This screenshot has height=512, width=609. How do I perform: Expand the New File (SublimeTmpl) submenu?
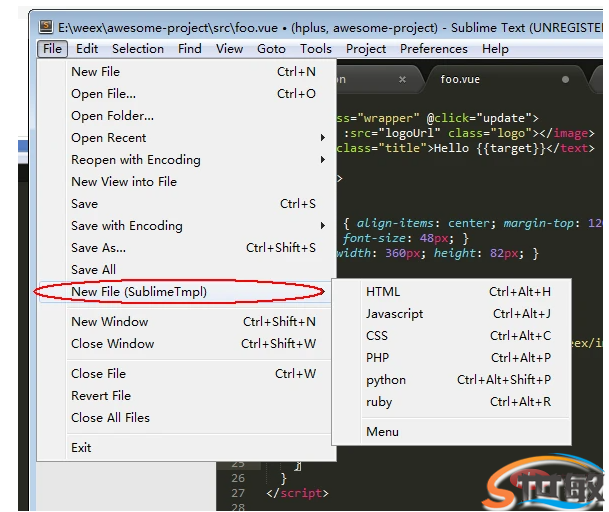click(x=186, y=292)
